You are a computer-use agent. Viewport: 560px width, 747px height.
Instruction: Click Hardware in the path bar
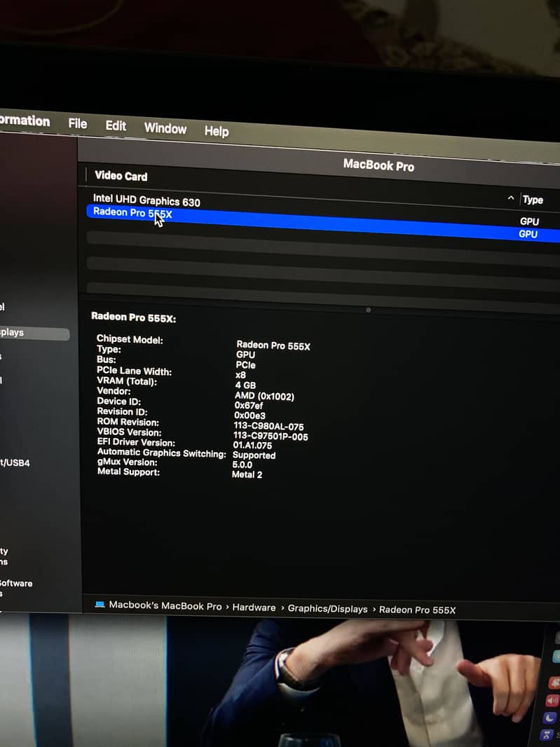pyautogui.click(x=254, y=608)
